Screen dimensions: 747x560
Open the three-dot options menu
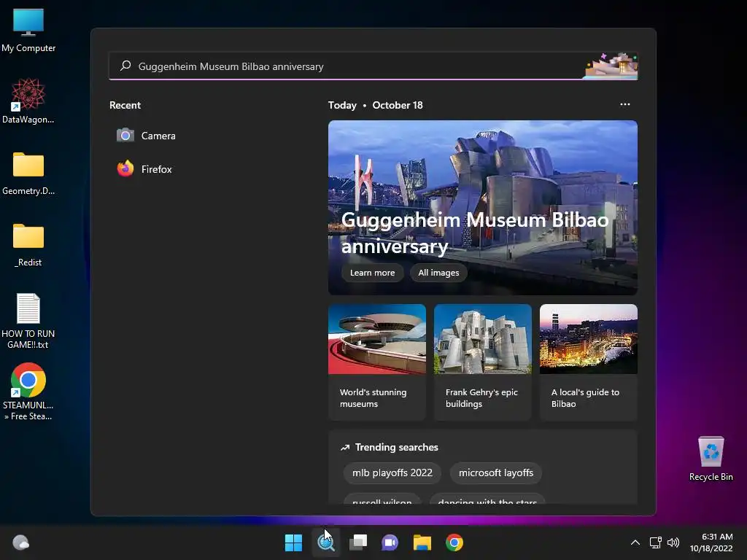pyautogui.click(x=625, y=104)
